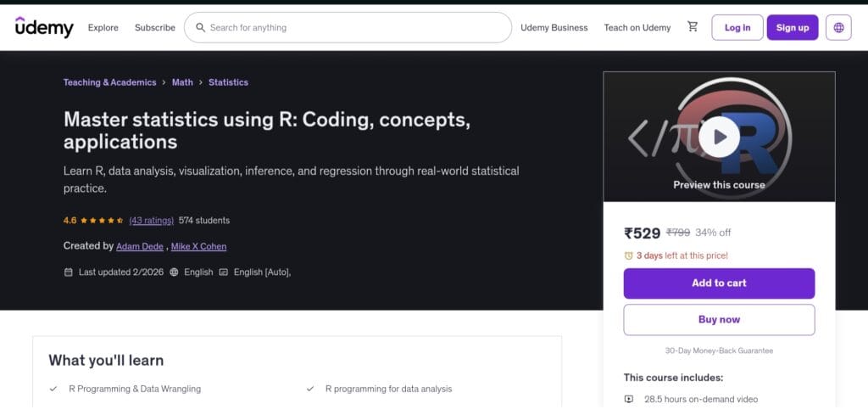Click the course preview thumbnail
This screenshot has width=868, height=415.
(719, 137)
